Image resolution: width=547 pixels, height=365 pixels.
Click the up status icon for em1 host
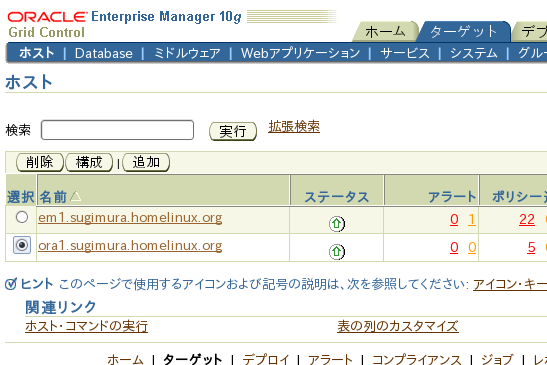pos(337,224)
